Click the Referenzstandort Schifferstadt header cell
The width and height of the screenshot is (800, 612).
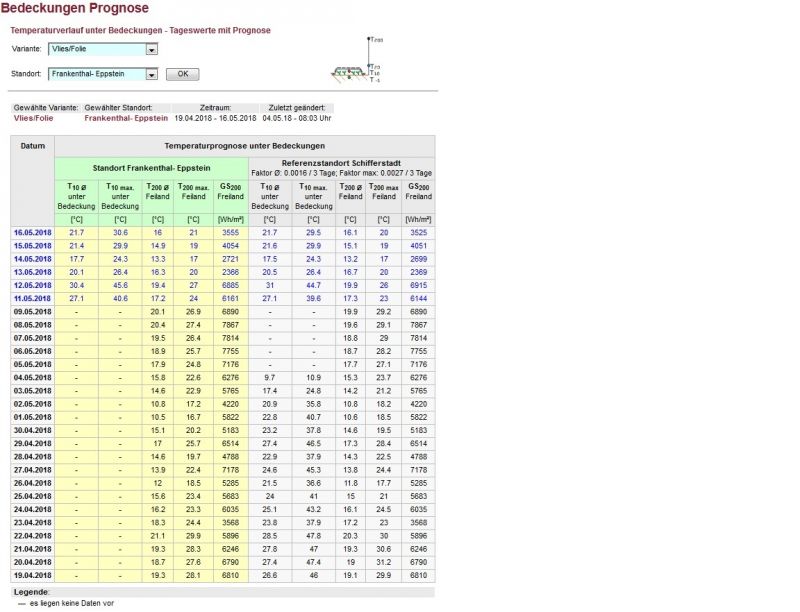coord(341,162)
